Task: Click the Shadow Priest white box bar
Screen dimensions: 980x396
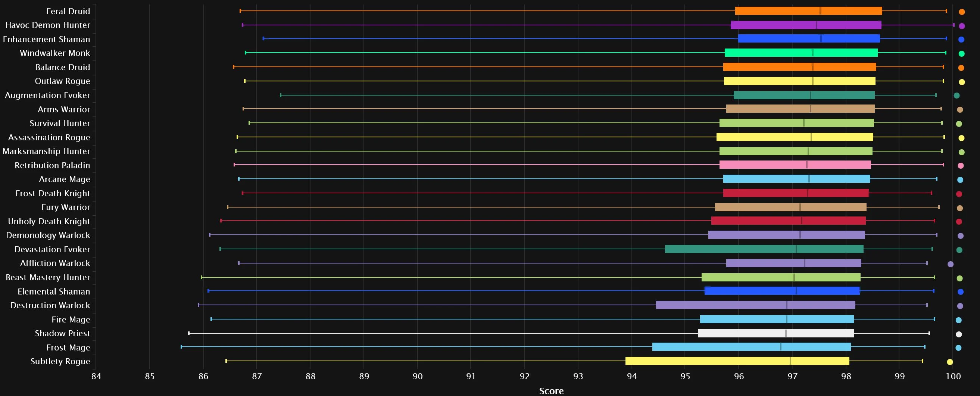Action: pos(776,333)
